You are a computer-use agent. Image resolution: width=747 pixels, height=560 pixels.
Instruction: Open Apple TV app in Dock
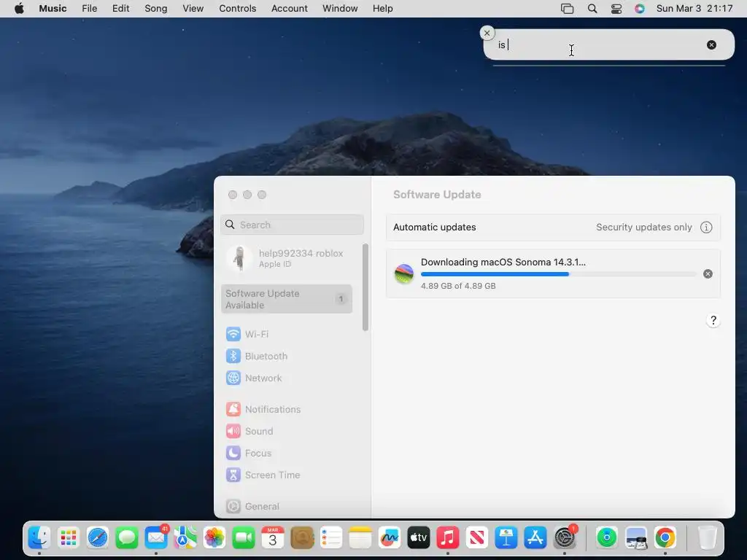pyautogui.click(x=419, y=537)
